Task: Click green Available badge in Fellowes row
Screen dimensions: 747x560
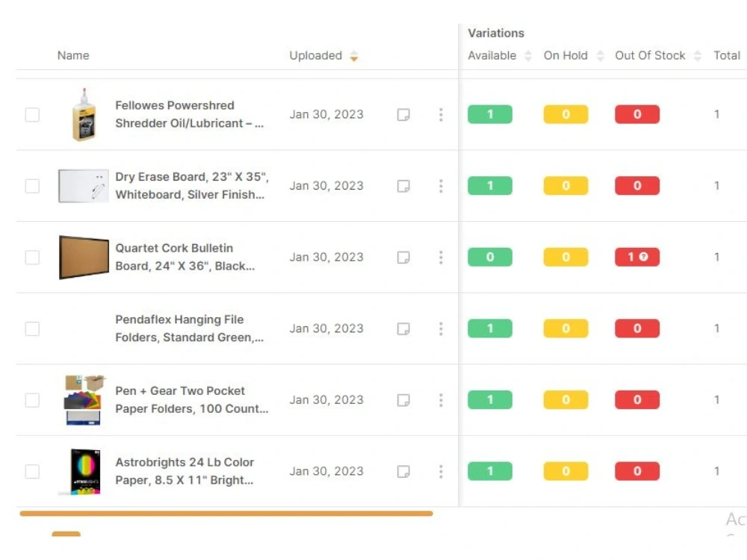Action: [x=490, y=114]
